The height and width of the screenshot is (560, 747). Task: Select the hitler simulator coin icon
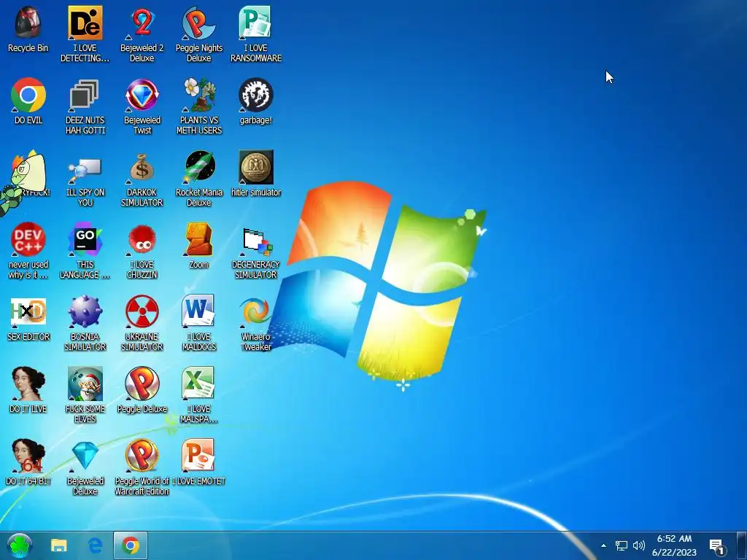pos(256,167)
